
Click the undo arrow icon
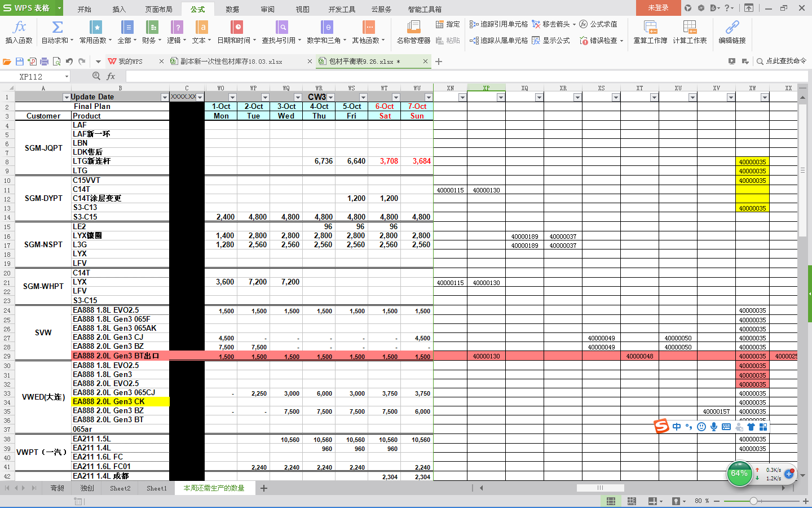(x=69, y=61)
